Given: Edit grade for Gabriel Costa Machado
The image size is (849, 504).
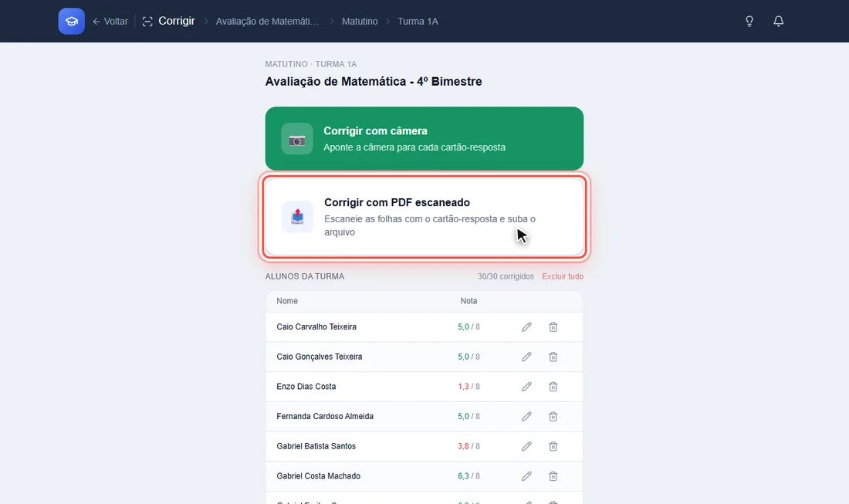Looking at the screenshot, I should [x=526, y=476].
